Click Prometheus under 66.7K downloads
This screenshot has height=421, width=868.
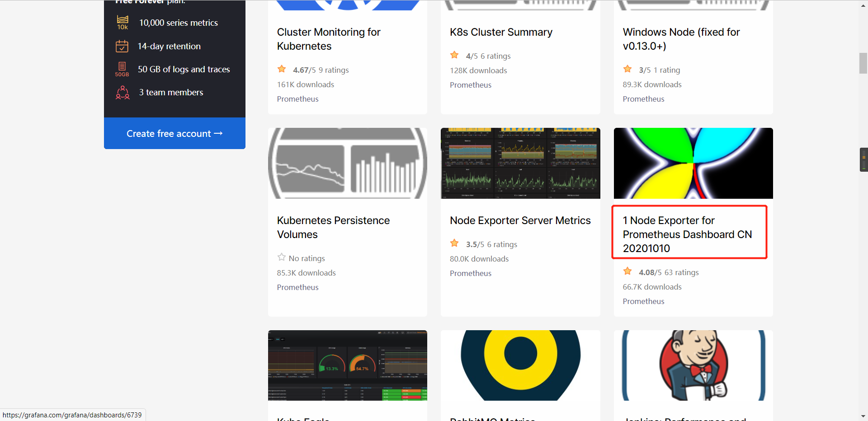[643, 301]
